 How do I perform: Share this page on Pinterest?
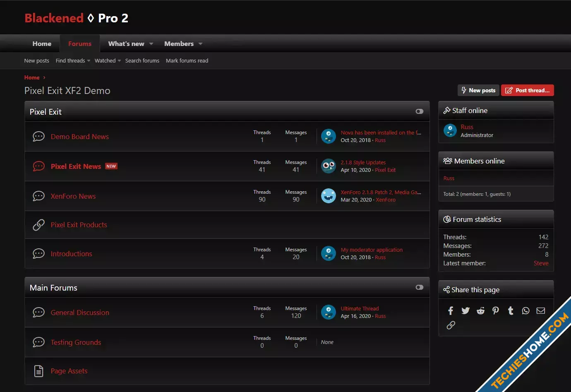(x=496, y=310)
